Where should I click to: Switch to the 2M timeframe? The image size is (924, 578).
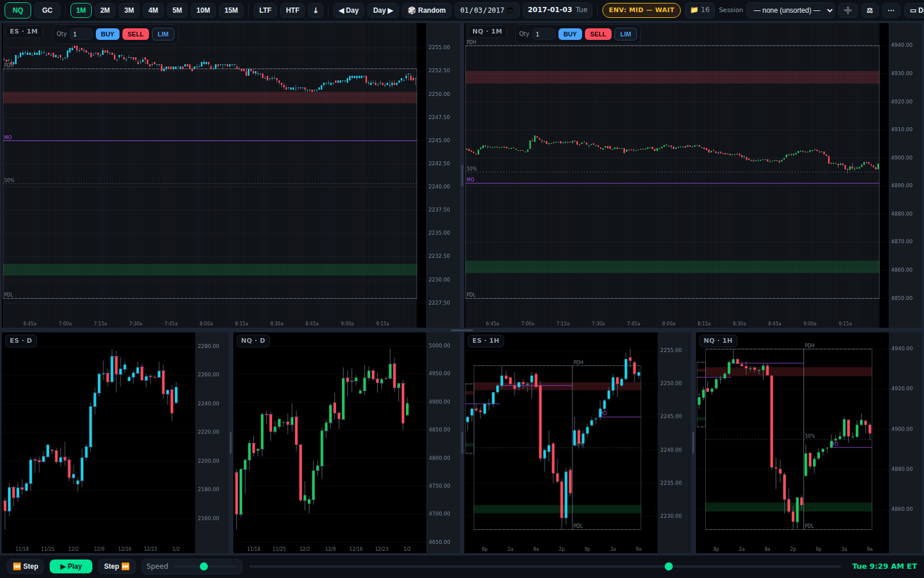(x=105, y=10)
